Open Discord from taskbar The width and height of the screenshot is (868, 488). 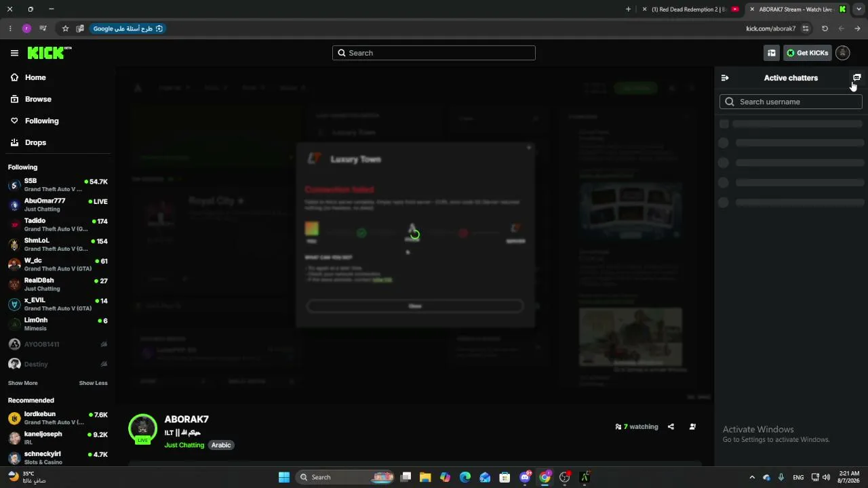pyautogui.click(x=525, y=477)
